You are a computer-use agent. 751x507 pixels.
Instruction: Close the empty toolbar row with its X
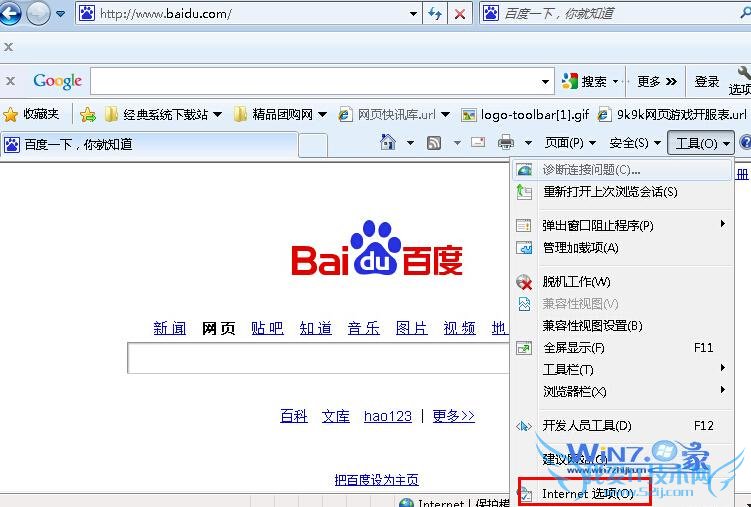click(8, 47)
